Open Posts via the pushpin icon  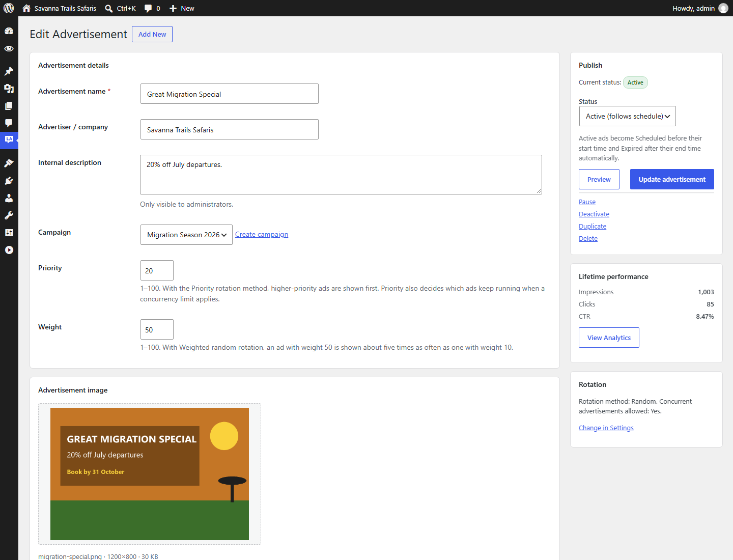pyautogui.click(x=9, y=71)
